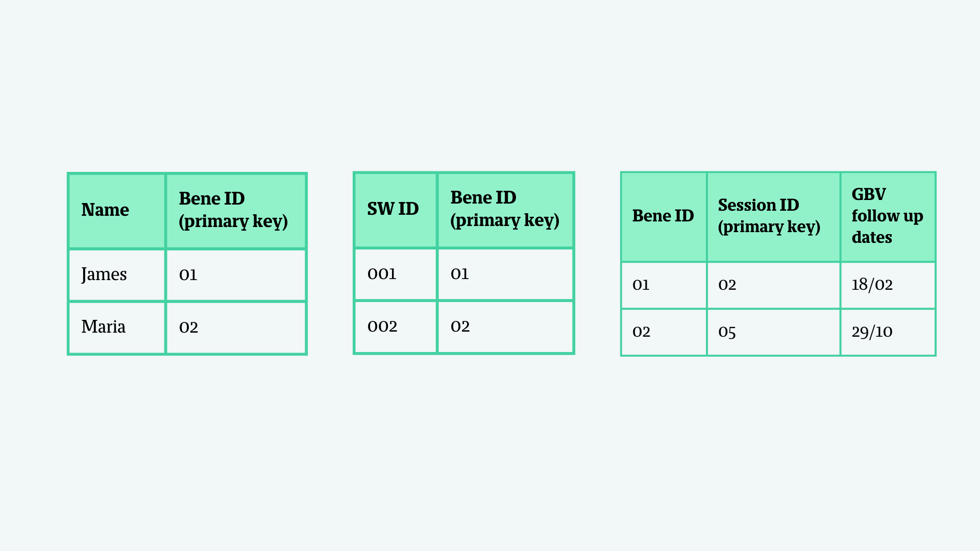Select Session ID 05 cell

click(773, 332)
